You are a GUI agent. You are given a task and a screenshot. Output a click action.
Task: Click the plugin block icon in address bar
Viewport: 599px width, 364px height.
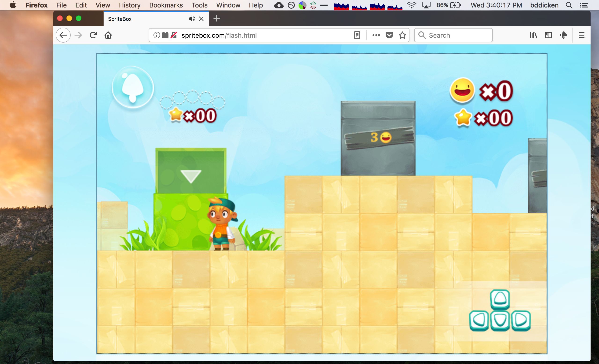pos(165,35)
